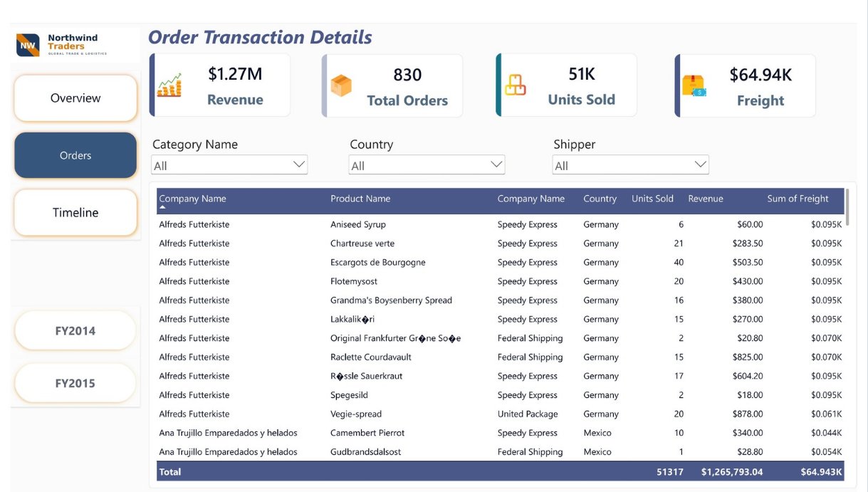Select the Camembert Pierrot cell

pyautogui.click(x=367, y=433)
